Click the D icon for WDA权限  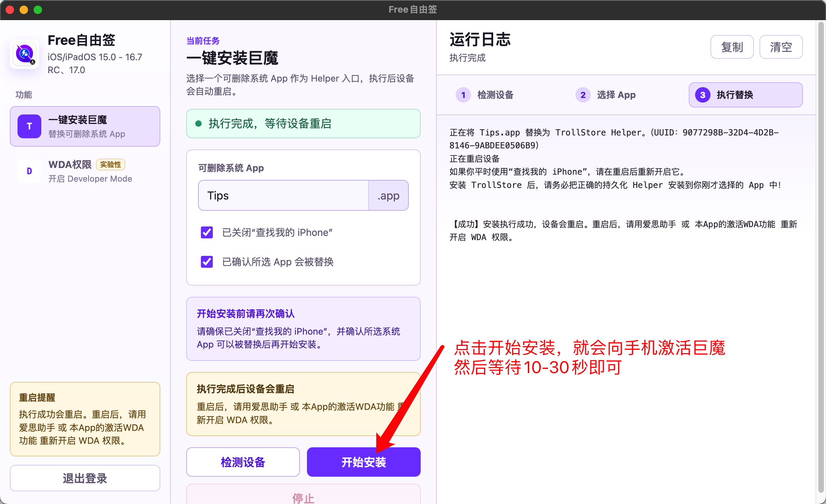click(x=29, y=171)
